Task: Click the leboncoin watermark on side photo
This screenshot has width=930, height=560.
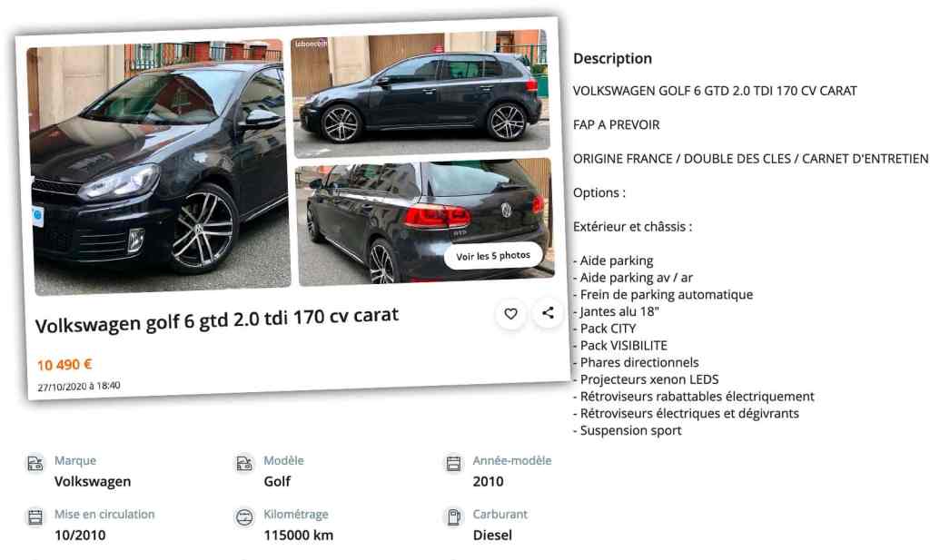Action: pos(311,44)
